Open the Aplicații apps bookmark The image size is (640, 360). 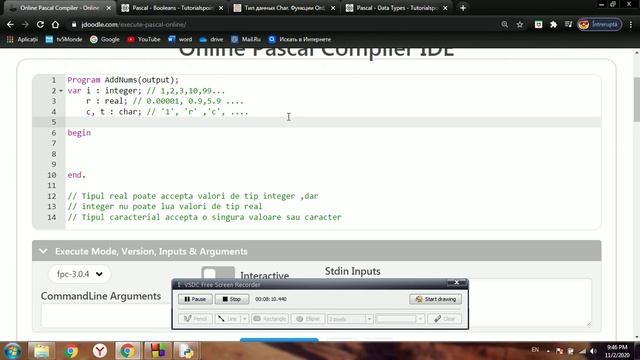[22, 39]
